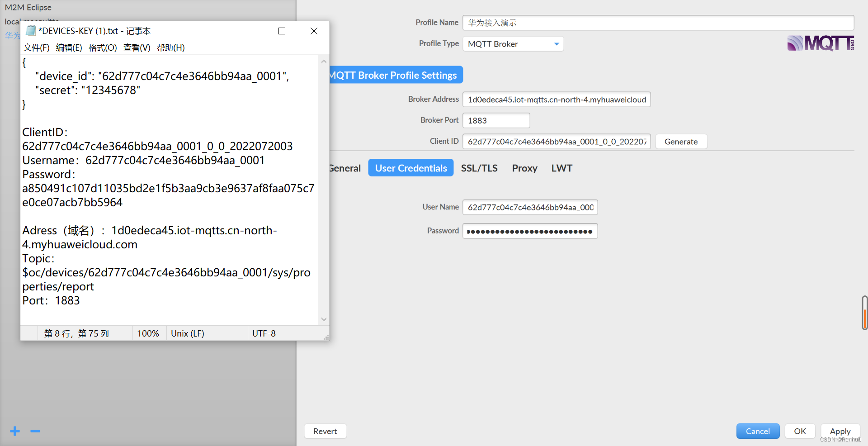Switch to the General tab

pyautogui.click(x=345, y=168)
